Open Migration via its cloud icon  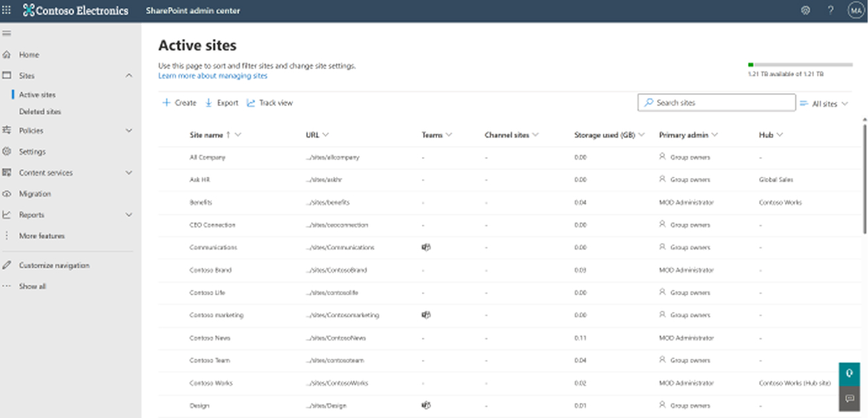[x=7, y=194]
